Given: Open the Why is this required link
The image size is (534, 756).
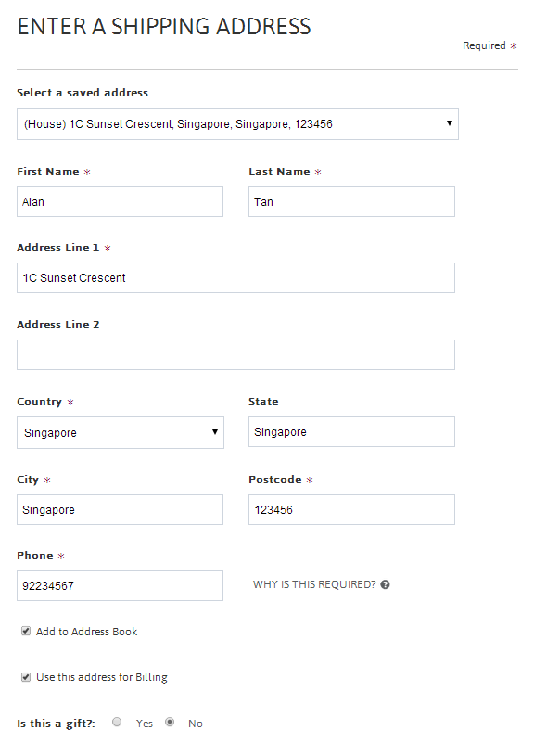Looking at the screenshot, I should click(x=314, y=584).
